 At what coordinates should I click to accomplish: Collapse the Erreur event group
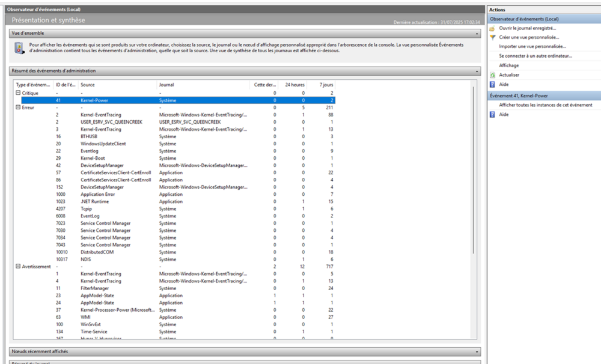(x=17, y=108)
